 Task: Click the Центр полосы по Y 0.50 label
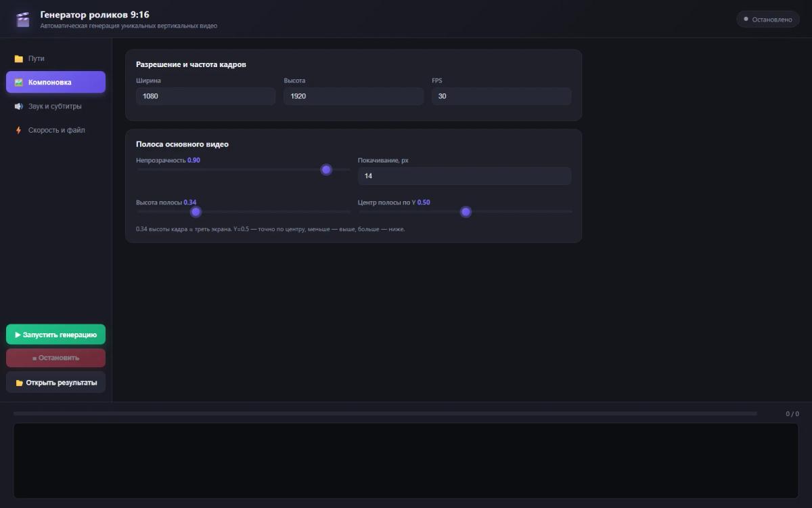pyautogui.click(x=394, y=203)
